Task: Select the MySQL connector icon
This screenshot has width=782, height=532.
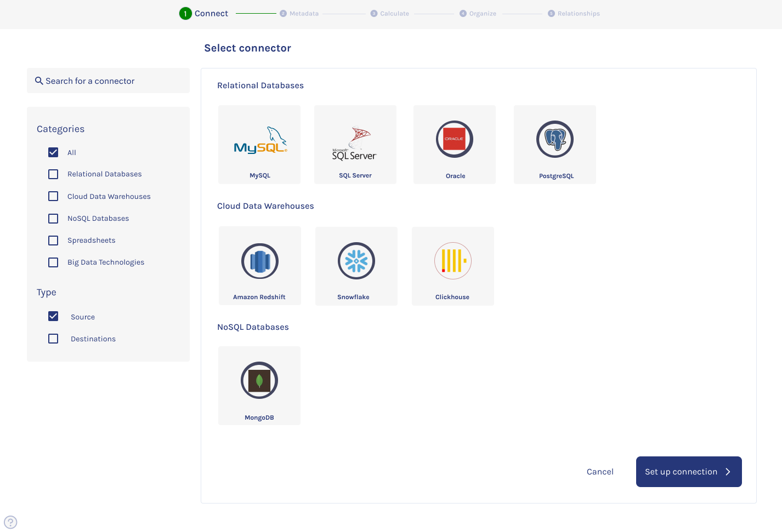Action: pyautogui.click(x=260, y=140)
